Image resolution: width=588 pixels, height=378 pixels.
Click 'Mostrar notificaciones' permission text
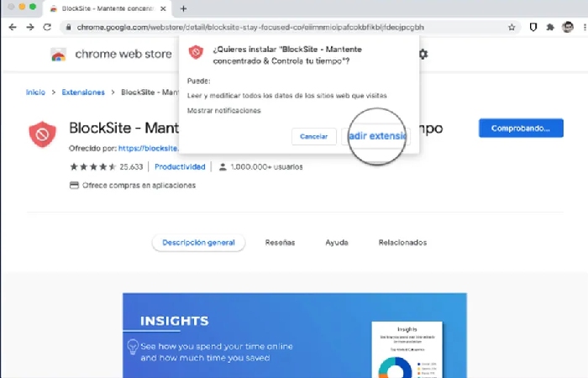(x=224, y=111)
